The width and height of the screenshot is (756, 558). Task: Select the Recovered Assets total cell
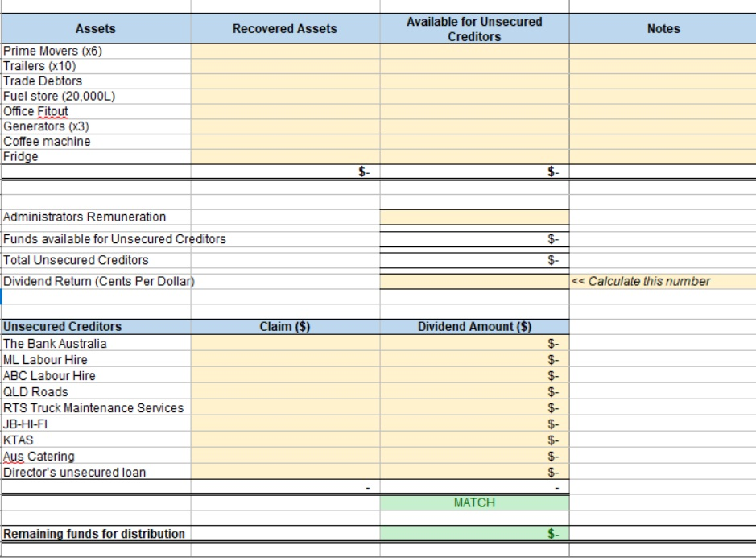click(285, 172)
